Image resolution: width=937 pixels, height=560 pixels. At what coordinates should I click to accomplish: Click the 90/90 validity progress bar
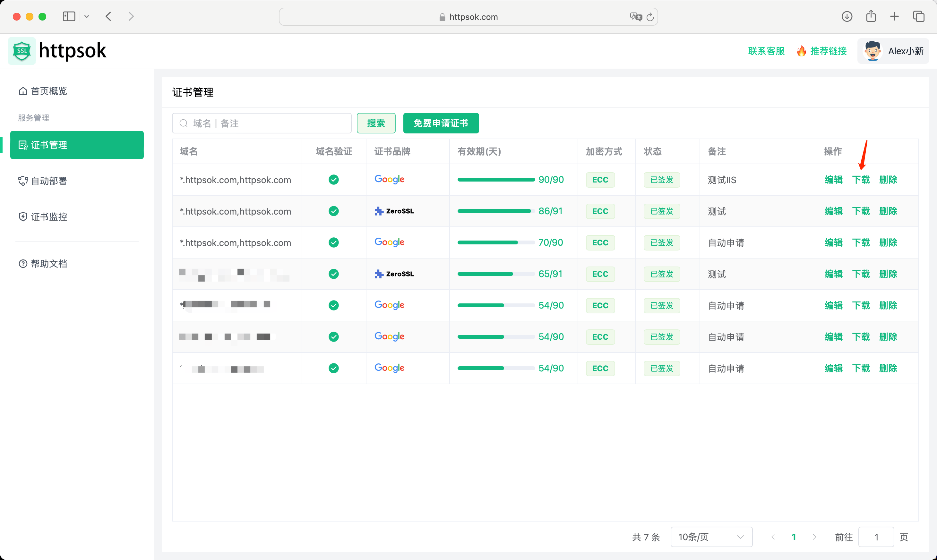coord(496,180)
